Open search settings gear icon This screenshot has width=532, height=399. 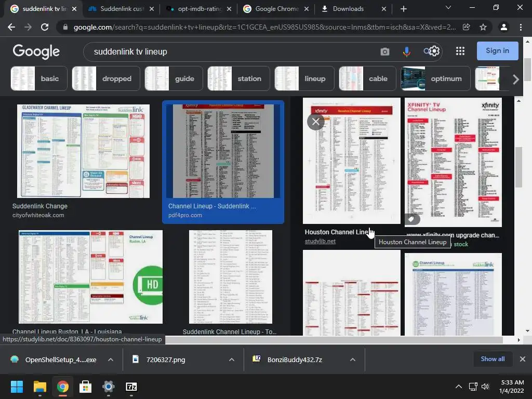point(435,51)
